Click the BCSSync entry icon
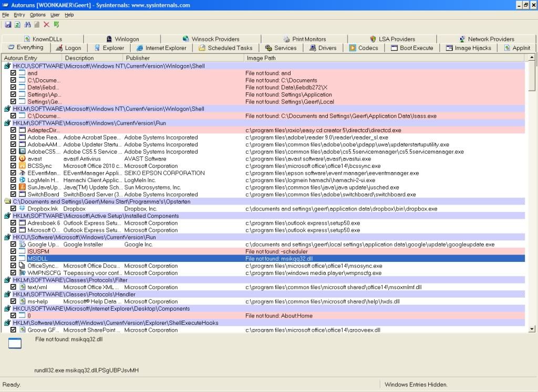 (22, 166)
